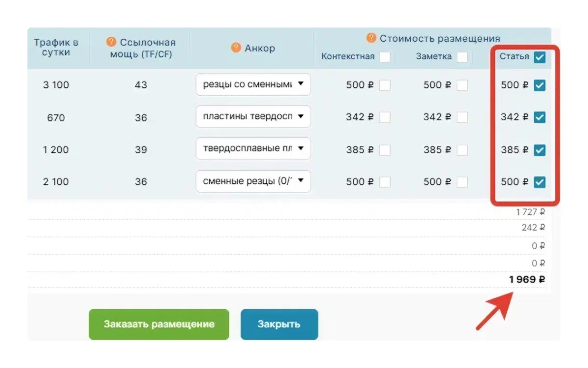Uncheck Статья checkbox for 342 ₽ row

point(539,118)
